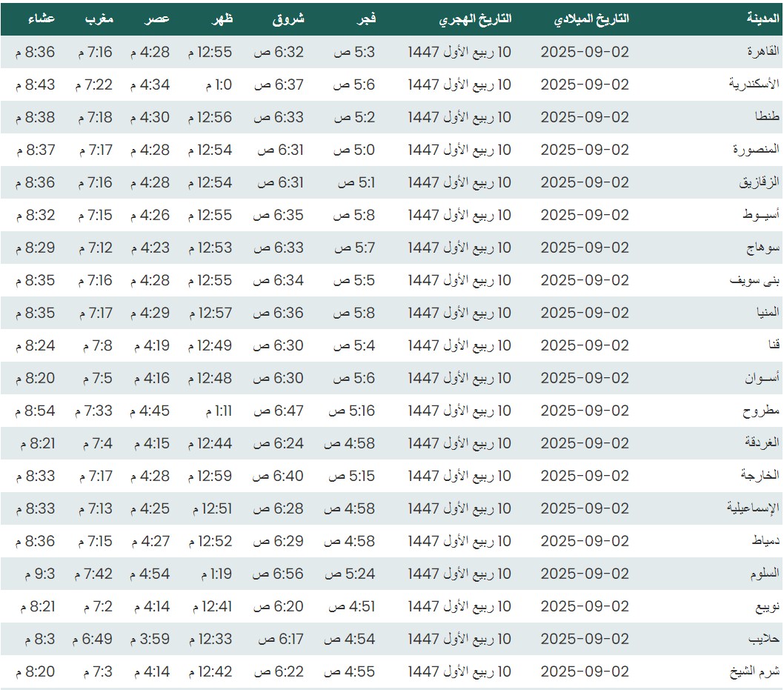
Task: Select the Maghrib time 6:49 م for حلايب
Action: tap(93, 639)
